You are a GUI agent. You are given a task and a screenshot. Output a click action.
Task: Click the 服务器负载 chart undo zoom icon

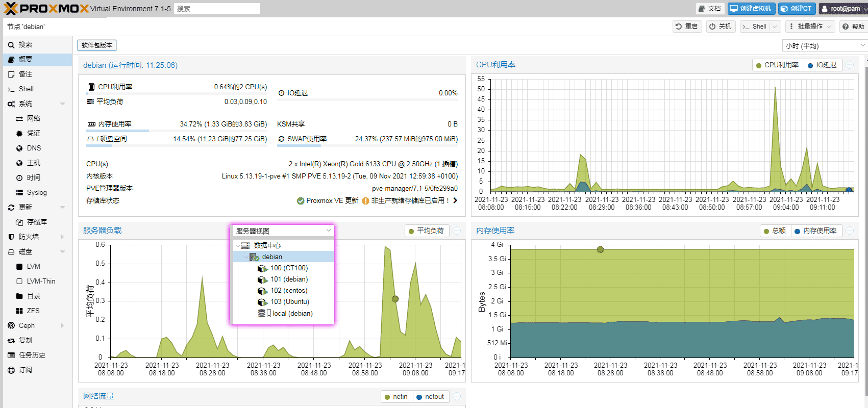[457, 231]
